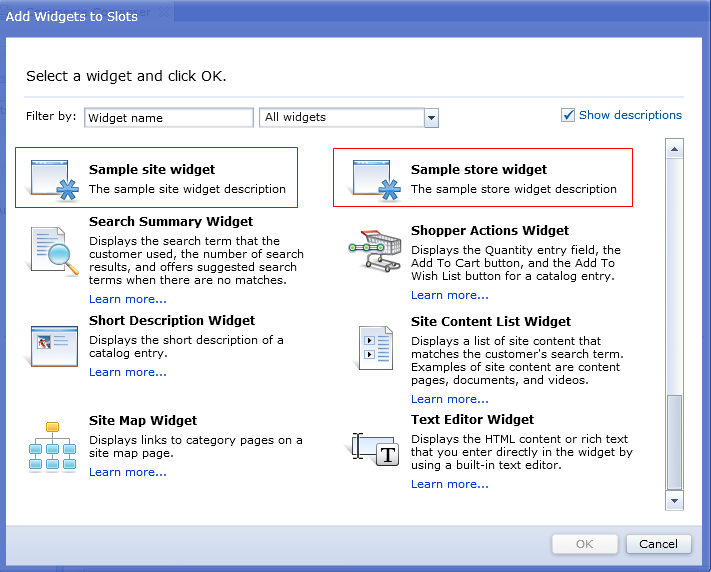
Task: Open Learn more for Shopper Actions Widget
Action: 450,295
